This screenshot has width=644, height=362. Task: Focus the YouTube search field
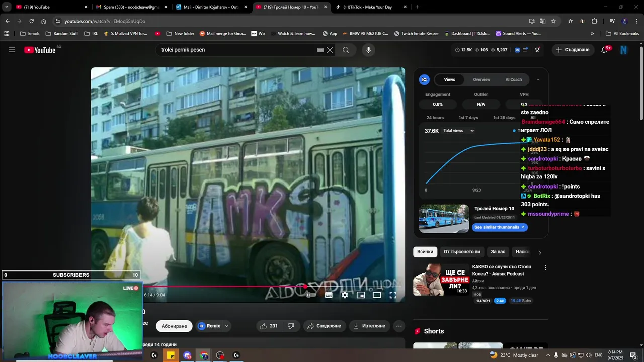coord(236,50)
